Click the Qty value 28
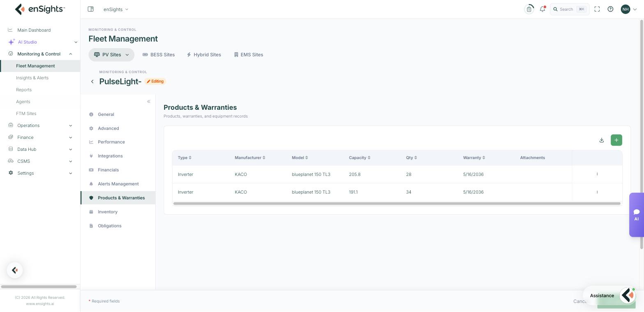This screenshot has width=644, height=312. 409,174
